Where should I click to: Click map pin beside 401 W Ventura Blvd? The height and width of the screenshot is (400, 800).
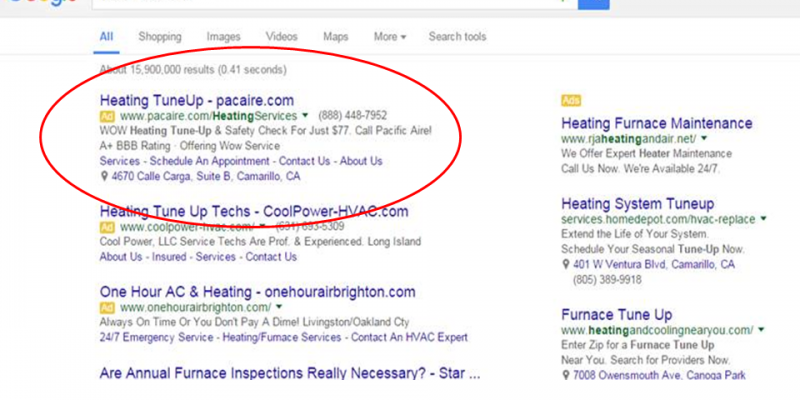point(565,265)
